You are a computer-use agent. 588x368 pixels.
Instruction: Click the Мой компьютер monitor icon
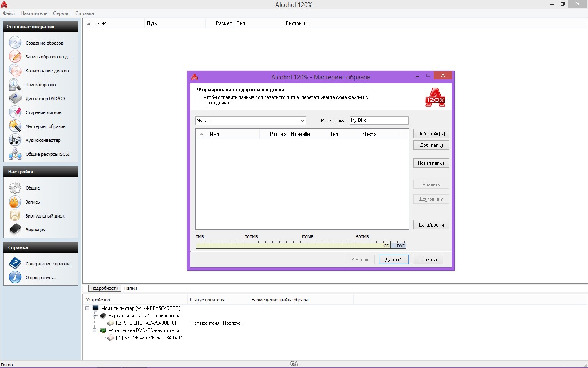click(x=96, y=308)
